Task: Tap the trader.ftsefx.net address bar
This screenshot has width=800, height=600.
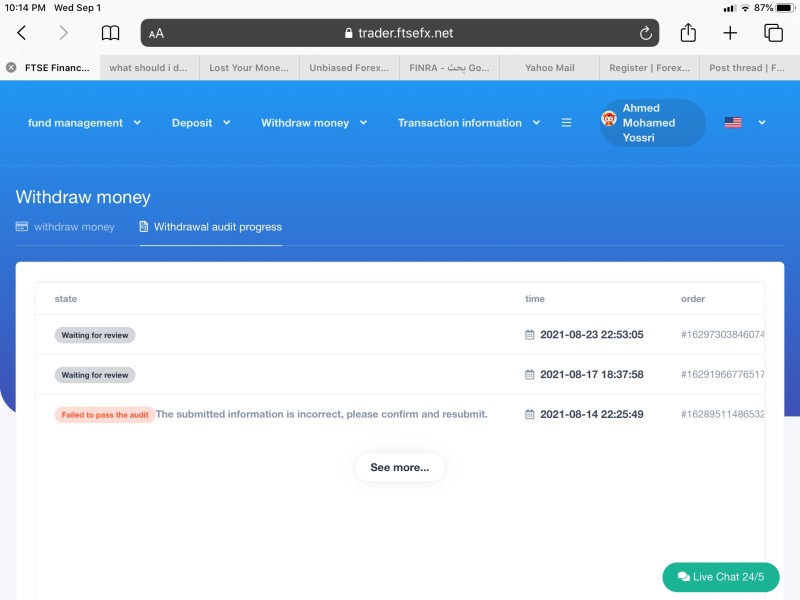Action: (x=399, y=33)
